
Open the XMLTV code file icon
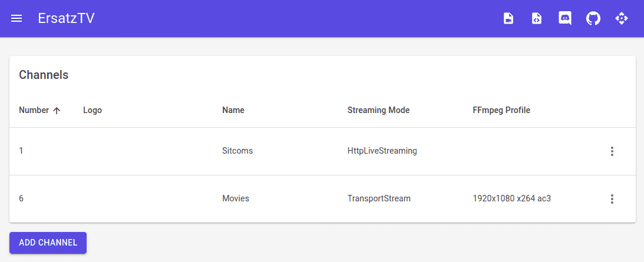point(536,18)
